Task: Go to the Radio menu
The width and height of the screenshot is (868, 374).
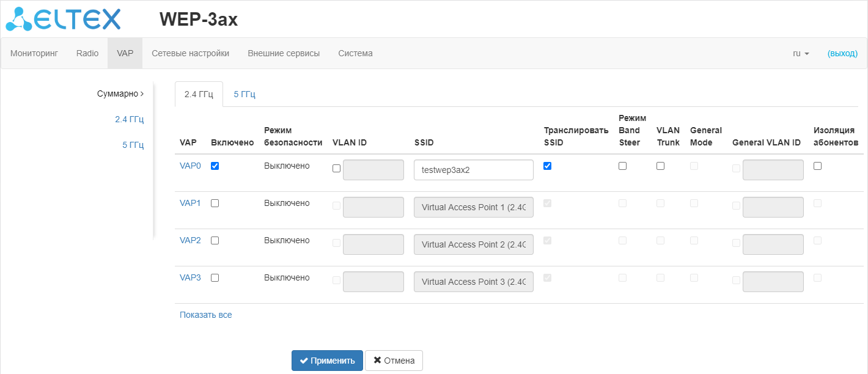Action: 87,54
